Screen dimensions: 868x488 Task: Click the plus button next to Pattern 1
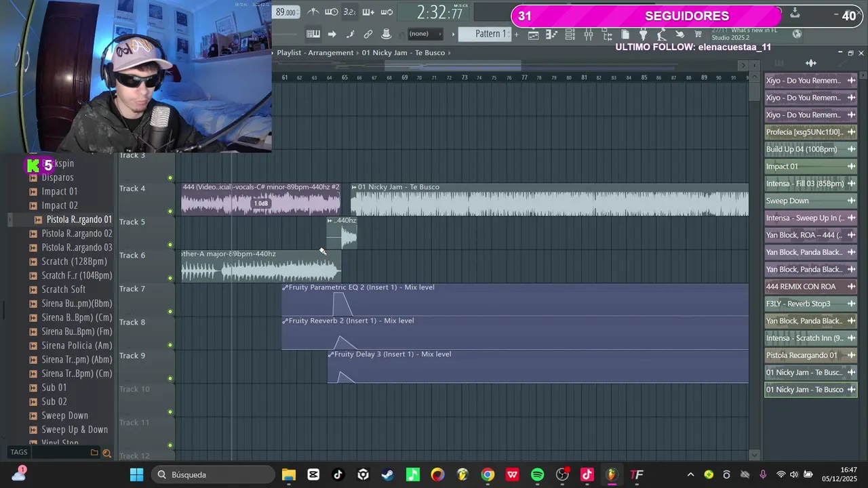516,34
